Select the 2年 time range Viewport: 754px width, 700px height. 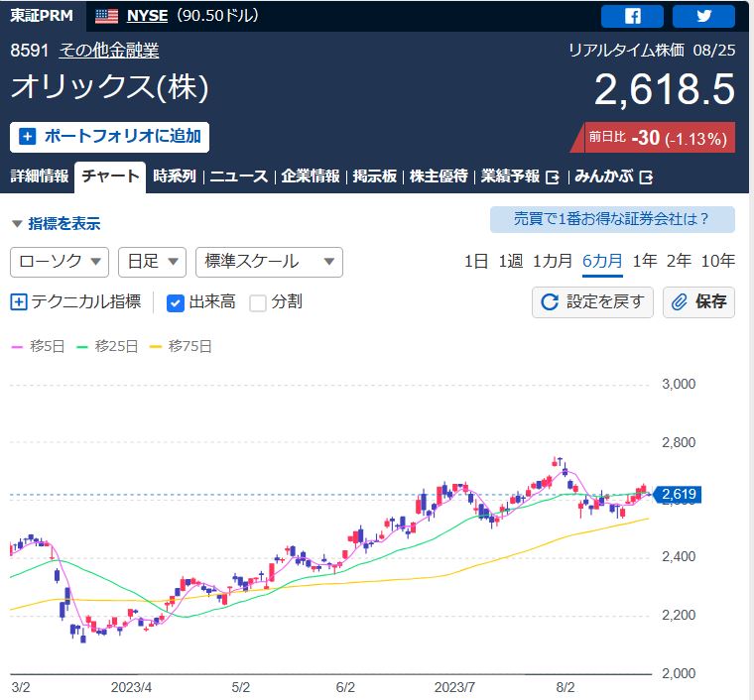tap(679, 262)
